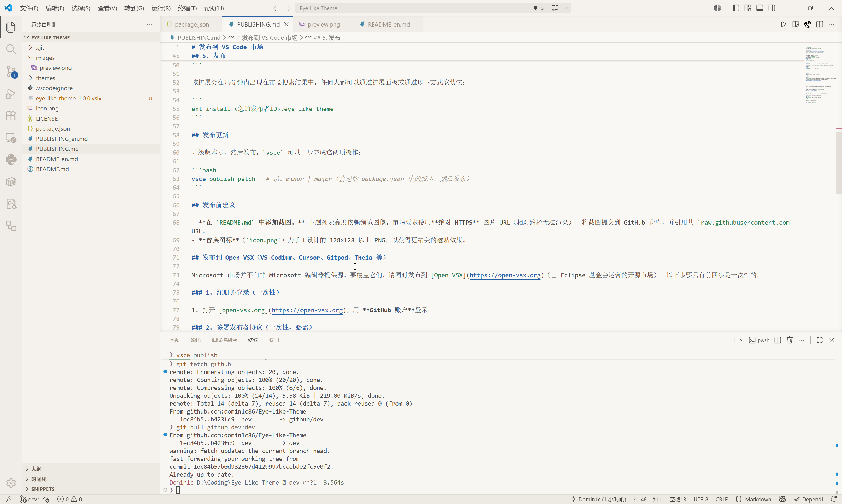The width and height of the screenshot is (842, 504).
Task: Split the terminal panel
Action: pos(778,340)
